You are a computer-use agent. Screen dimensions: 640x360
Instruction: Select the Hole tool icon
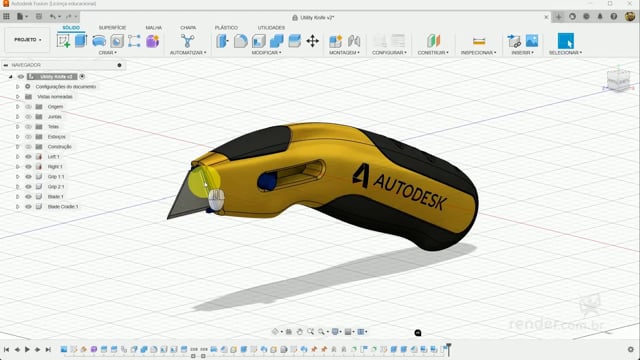point(117,41)
